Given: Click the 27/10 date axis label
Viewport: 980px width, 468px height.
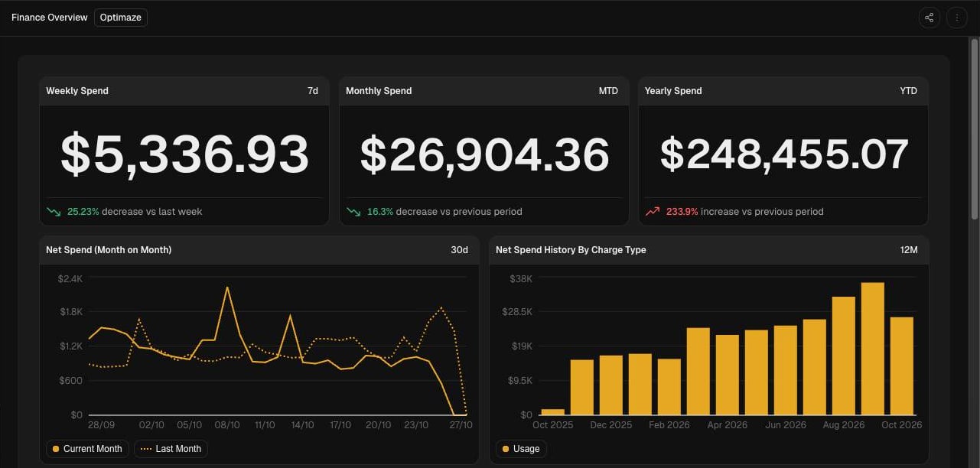Looking at the screenshot, I should [x=461, y=425].
